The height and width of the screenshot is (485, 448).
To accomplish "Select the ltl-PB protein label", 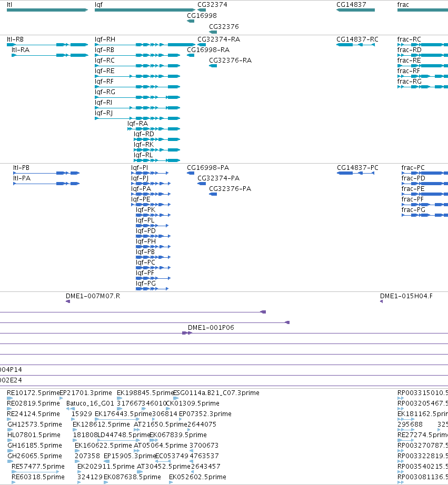I will click(x=22, y=168).
